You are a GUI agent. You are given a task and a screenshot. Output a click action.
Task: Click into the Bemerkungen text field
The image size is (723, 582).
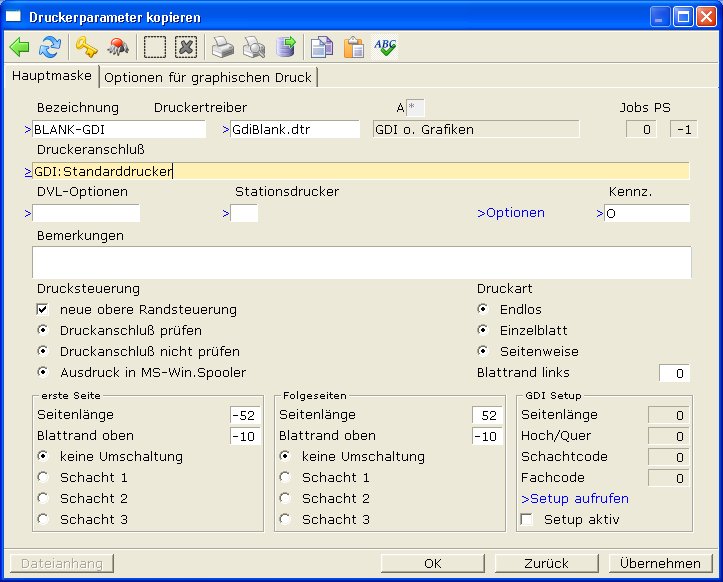click(x=361, y=262)
